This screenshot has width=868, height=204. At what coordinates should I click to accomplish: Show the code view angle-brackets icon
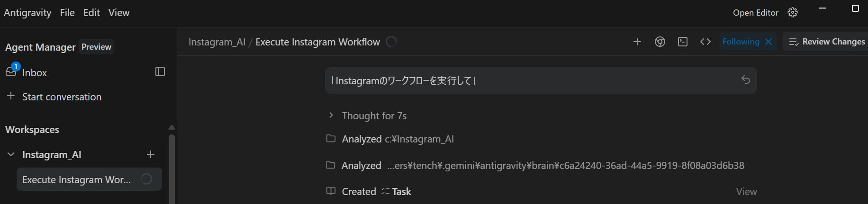point(705,42)
